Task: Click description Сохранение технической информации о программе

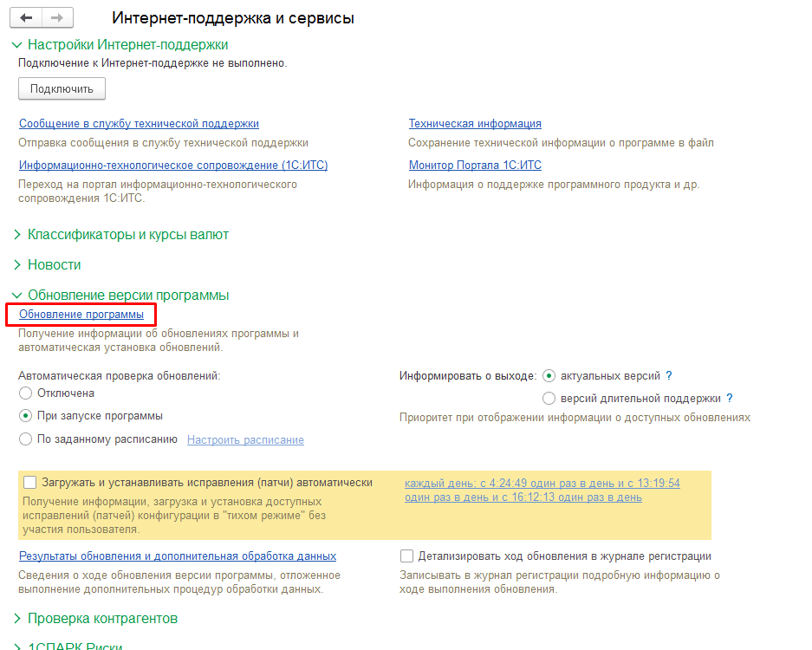Action: click(561, 143)
